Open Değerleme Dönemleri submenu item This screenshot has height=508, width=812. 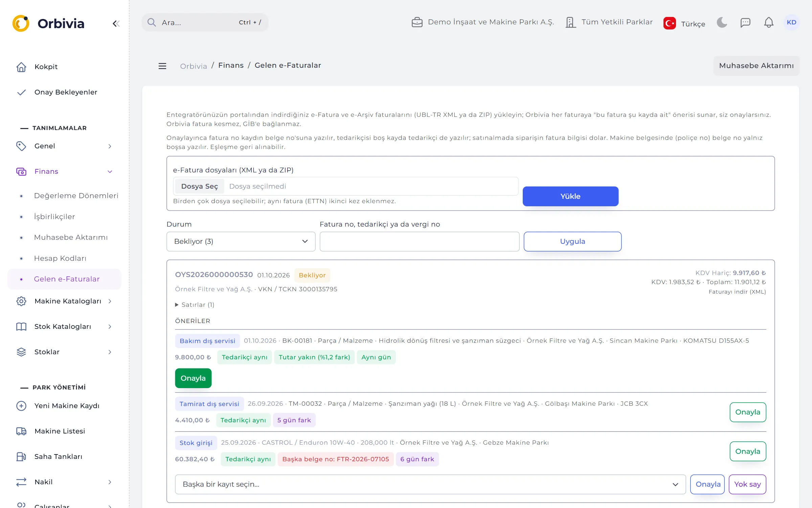click(x=76, y=196)
